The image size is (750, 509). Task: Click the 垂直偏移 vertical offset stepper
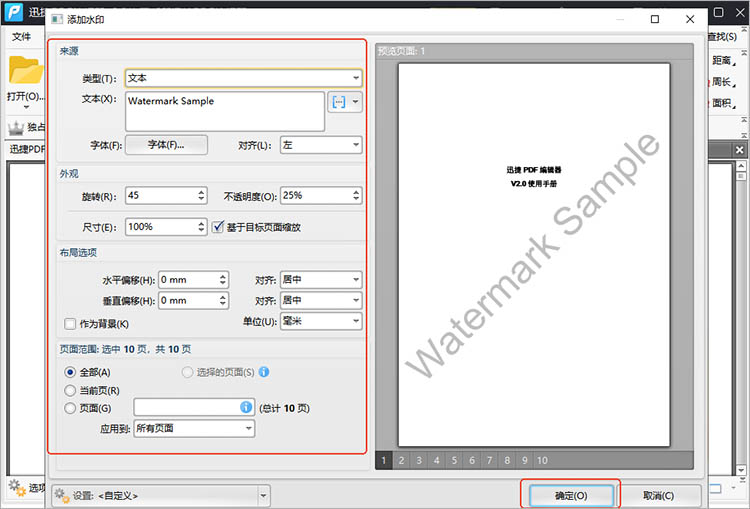(x=222, y=300)
